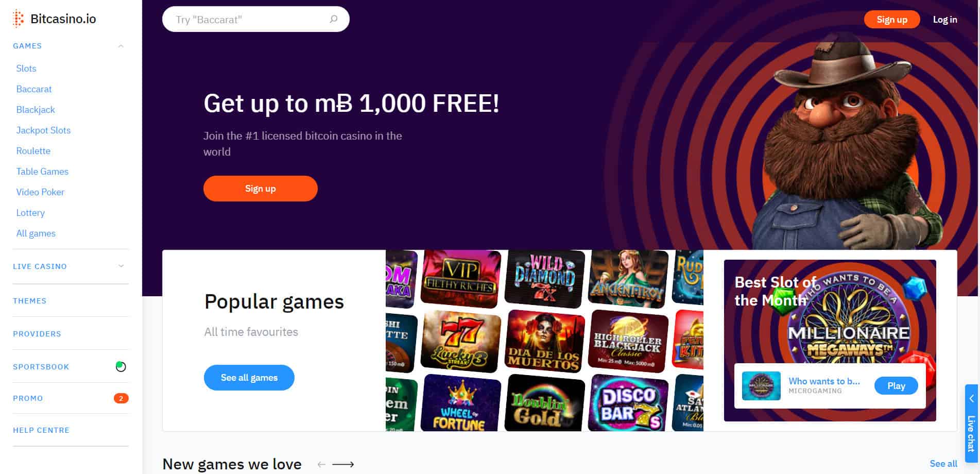Focus the Try Baccarat search field

256,19
